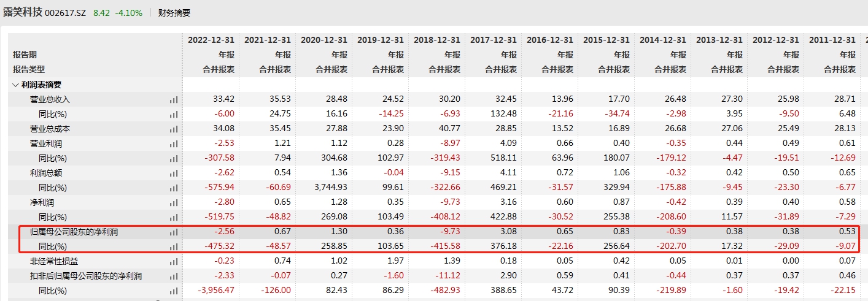The image size is (868, 301).
Task: Select the 2022-12-31 column header
Action: click(211, 40)
